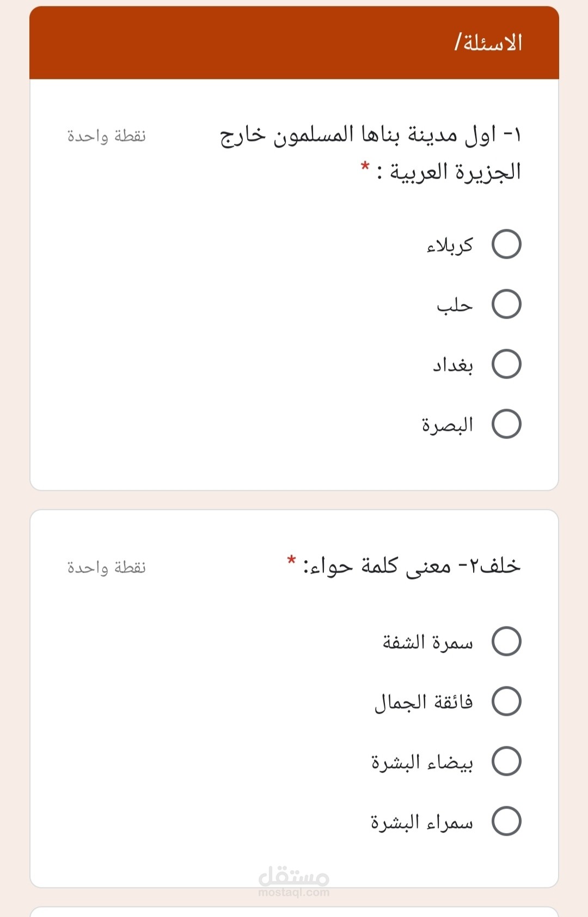588x917 pixels.
Task: Choose the حلب radio option
Action: (x=506, y=304)
